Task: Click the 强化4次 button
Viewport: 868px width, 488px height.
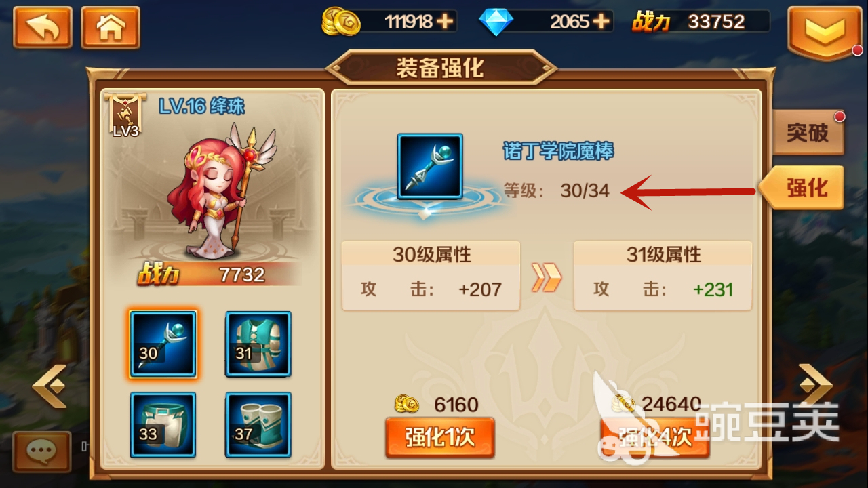Action: [x=655, y=438]
